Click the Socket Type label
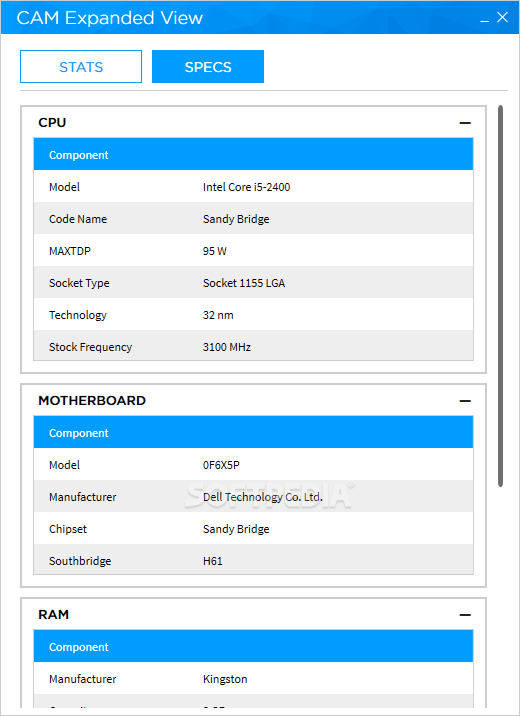 pos(79,283)
